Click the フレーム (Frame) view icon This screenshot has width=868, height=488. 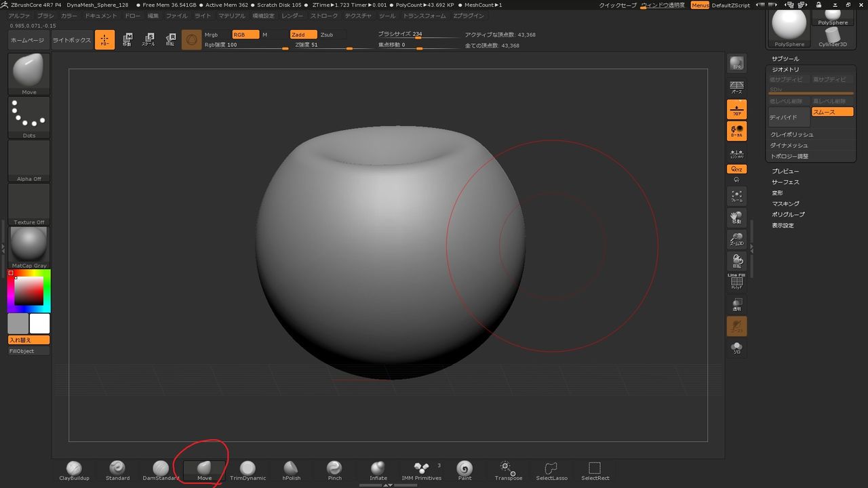click(736, 196)
